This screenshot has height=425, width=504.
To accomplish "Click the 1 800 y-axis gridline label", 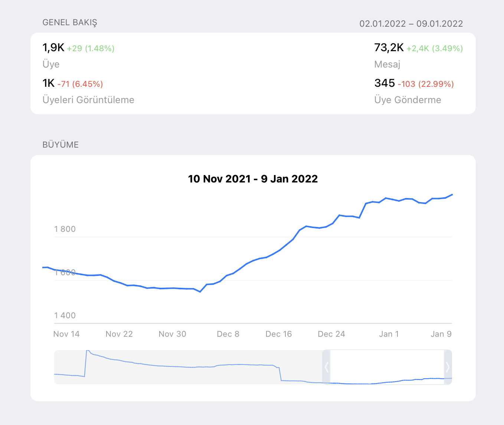I will [x=65, y=229].
